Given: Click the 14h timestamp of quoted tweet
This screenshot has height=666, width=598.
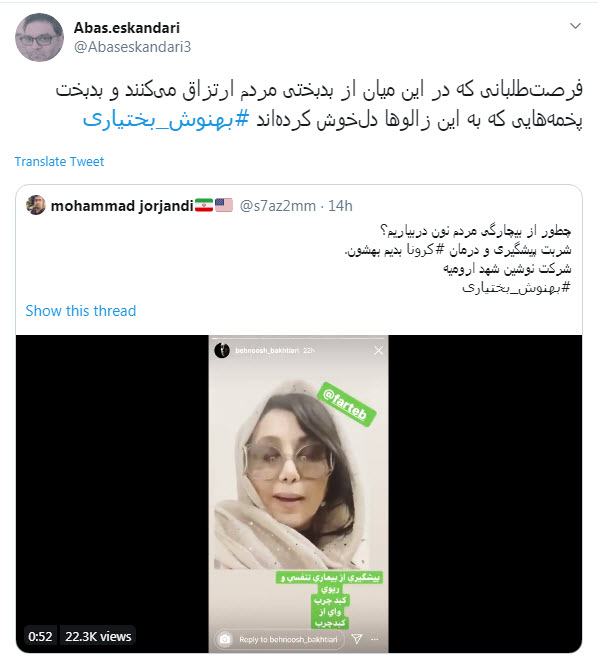Looking at the screenshot, I should pyautogui.click(x=340, y=206).
